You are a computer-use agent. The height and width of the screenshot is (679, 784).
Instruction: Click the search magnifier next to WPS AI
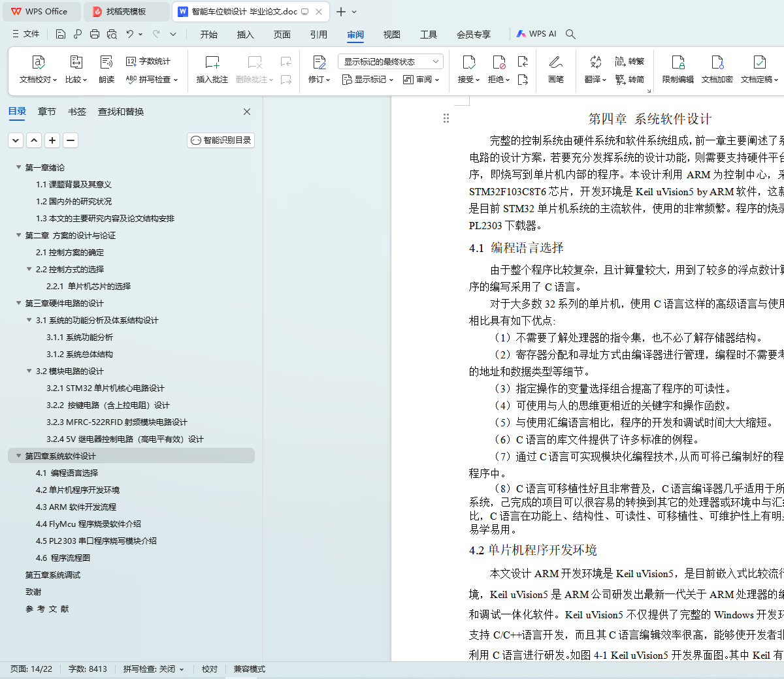(x=570, y=34)
